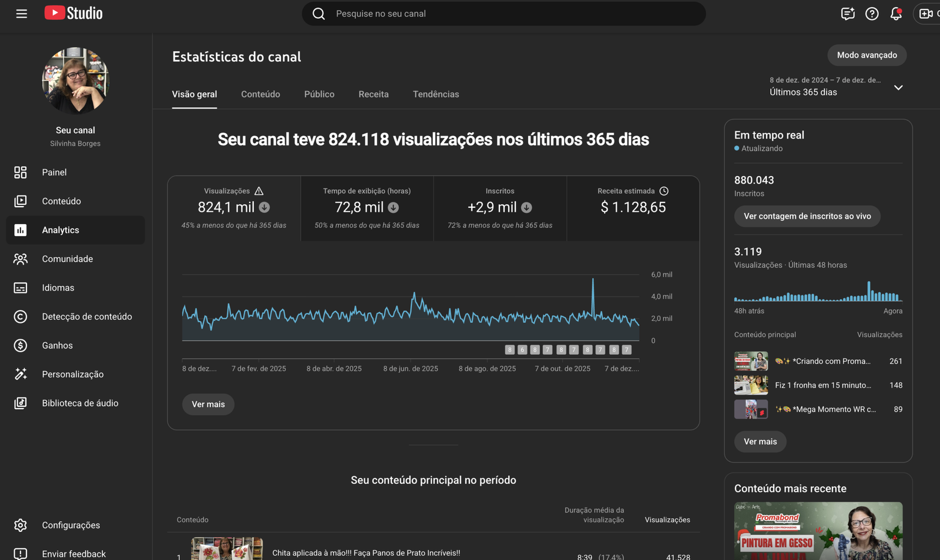Switch to the Público tab
The height and width of the screenshot is (560, 940).
pos(319,94)
